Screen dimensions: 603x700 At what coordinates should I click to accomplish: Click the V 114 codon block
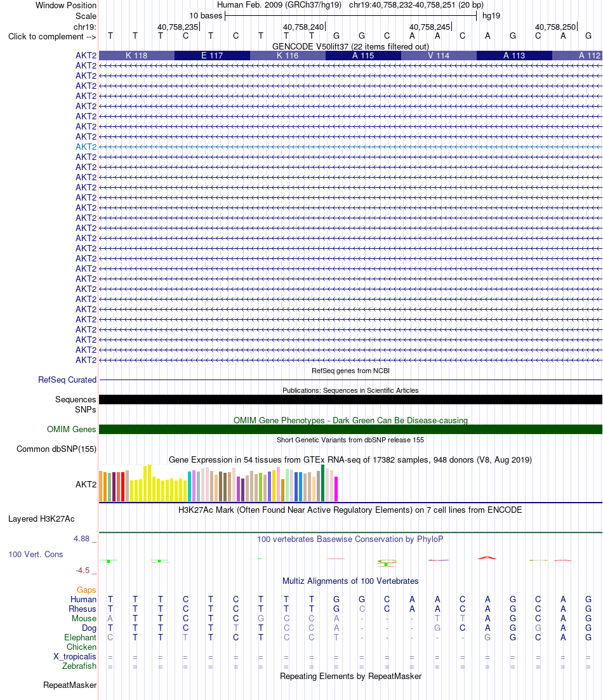439,55
